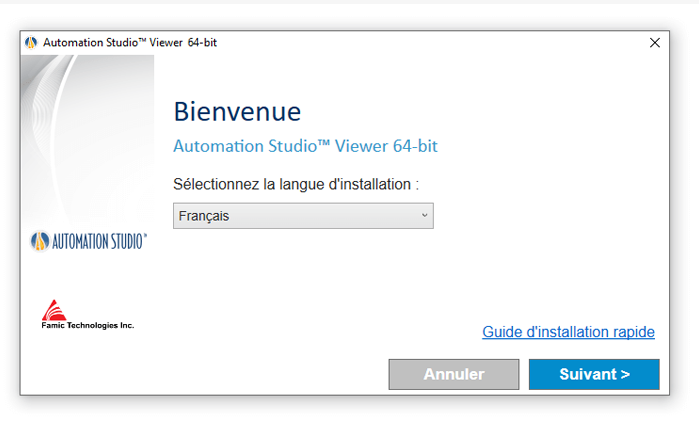Click the "Sélectionnez la langue d'installation" label
699x430 pixels.
(x=296, y=184)
